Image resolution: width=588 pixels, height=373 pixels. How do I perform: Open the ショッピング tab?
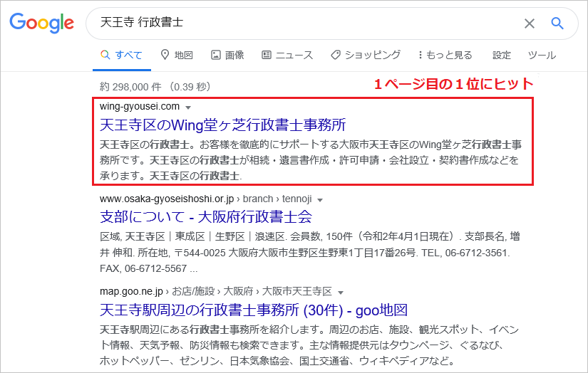click(x=366, y=55)
